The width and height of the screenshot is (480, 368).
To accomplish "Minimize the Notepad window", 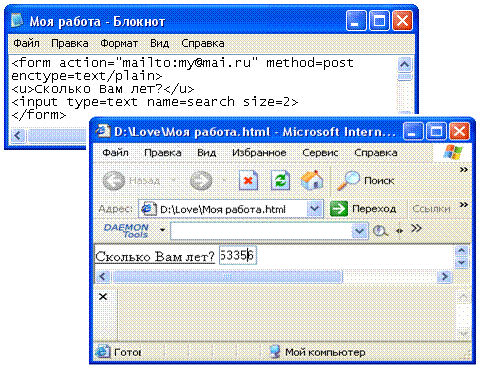I will point(355,21).
